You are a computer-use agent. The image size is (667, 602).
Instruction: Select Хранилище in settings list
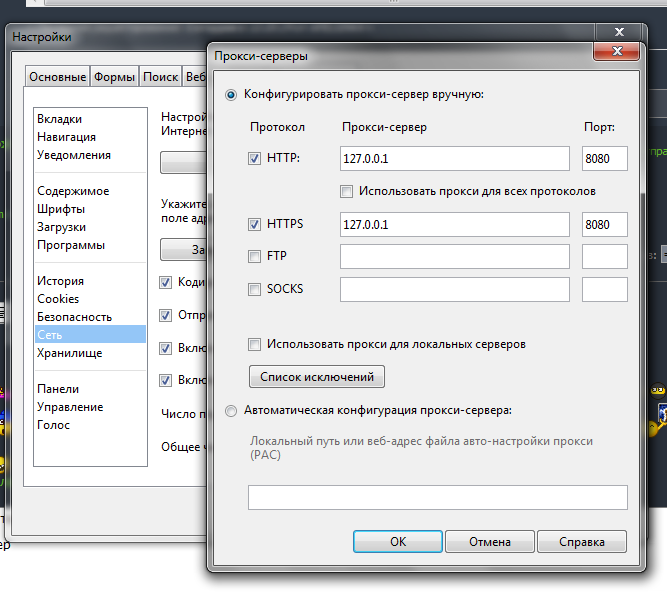point(90,353)
